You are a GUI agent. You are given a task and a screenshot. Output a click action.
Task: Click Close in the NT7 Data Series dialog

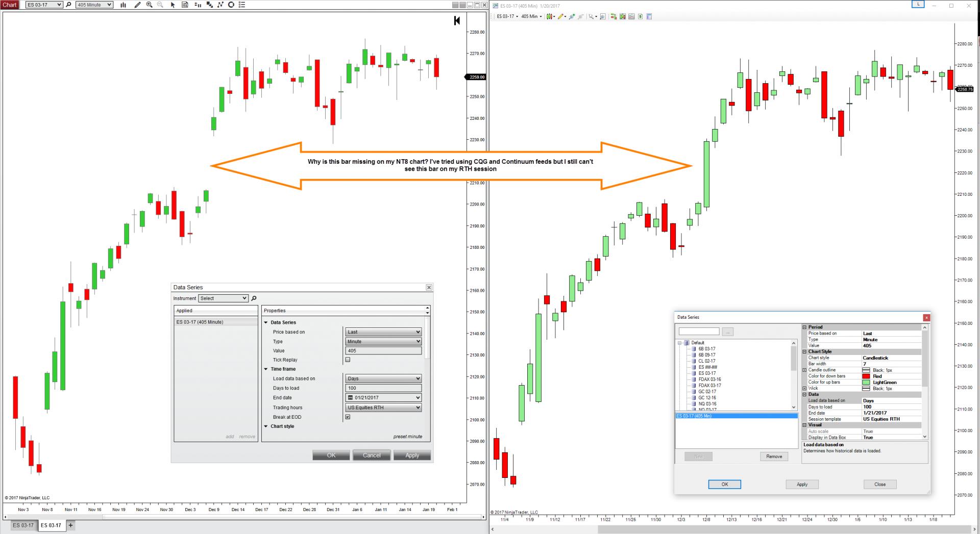[x=880, y=485]
